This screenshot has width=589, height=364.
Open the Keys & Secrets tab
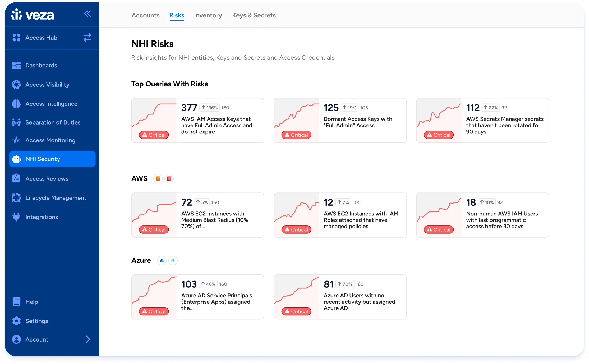tap(254, 15)
